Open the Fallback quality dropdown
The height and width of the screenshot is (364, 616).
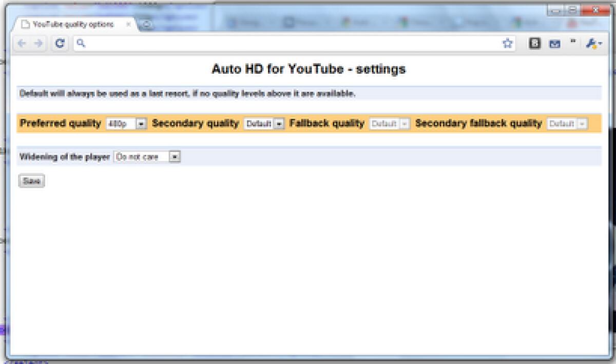[x=390, y=124]
